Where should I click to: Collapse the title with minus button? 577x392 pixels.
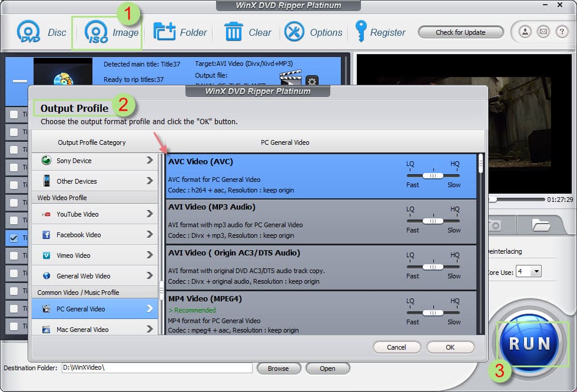coord(20,81)
